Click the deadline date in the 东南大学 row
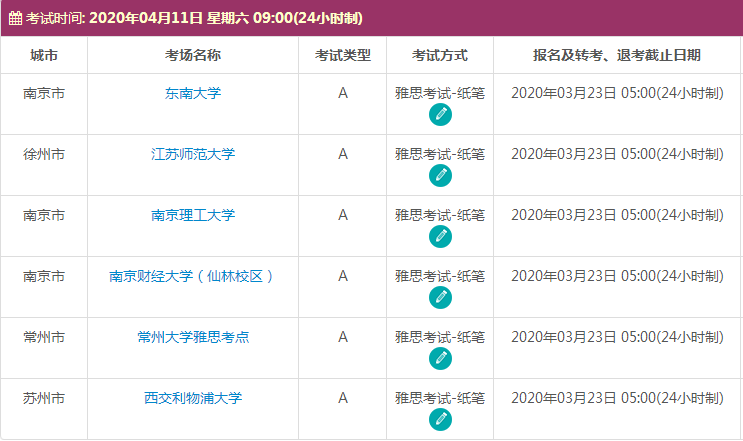This screenshot has width=743, height=441. 617,93
